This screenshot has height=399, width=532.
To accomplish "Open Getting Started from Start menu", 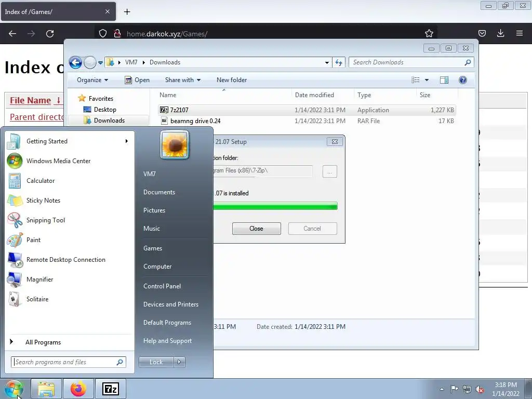I will point(69,141).
